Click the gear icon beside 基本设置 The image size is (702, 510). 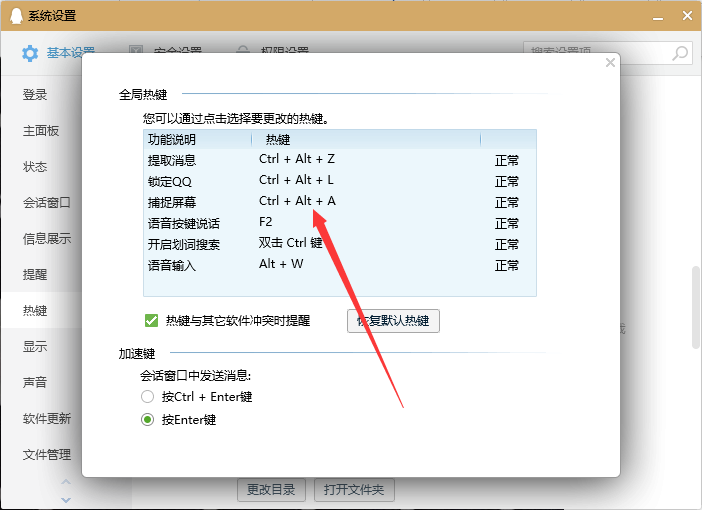[30, 53]
